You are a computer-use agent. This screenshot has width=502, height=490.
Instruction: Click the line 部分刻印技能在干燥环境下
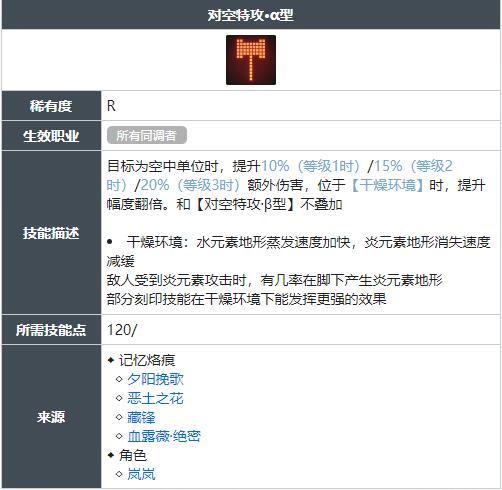tap(246, 299)
